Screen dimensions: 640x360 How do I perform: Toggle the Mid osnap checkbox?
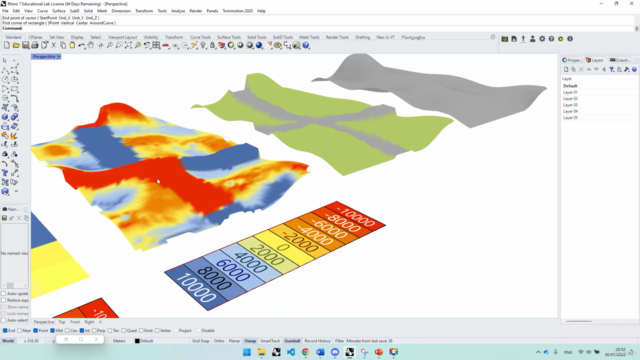[x=53, y=331]
